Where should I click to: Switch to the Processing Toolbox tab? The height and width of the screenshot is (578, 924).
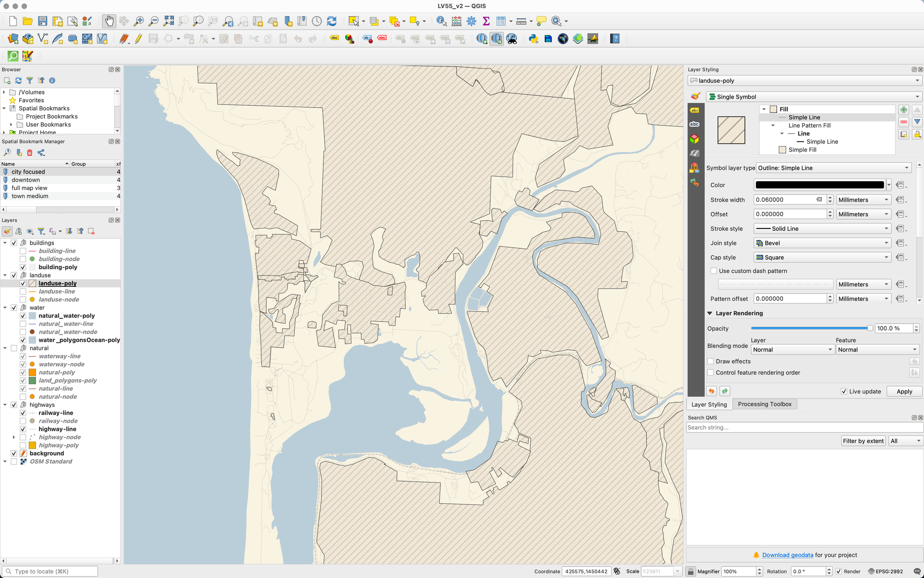[x=764, y=404]
